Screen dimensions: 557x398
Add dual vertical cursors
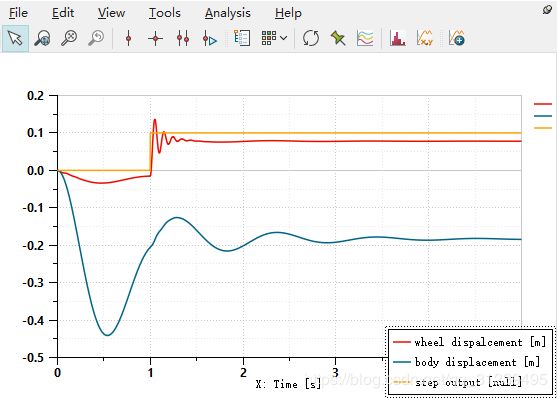click(183, 38)
